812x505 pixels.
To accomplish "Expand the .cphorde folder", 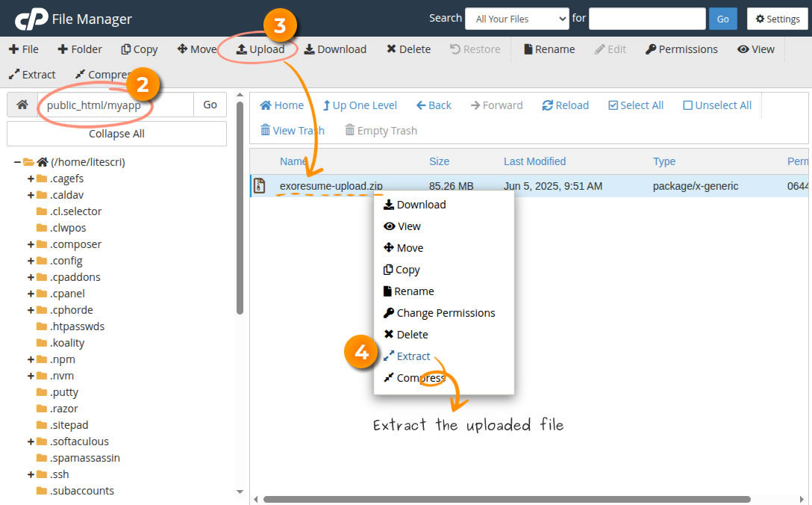I will (x=31, y=311).
